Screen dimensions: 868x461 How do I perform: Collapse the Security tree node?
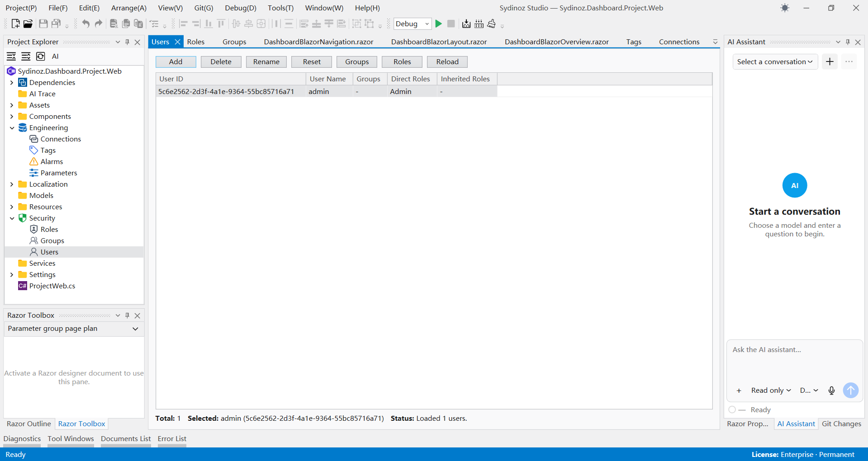click(x=12, y=218)
